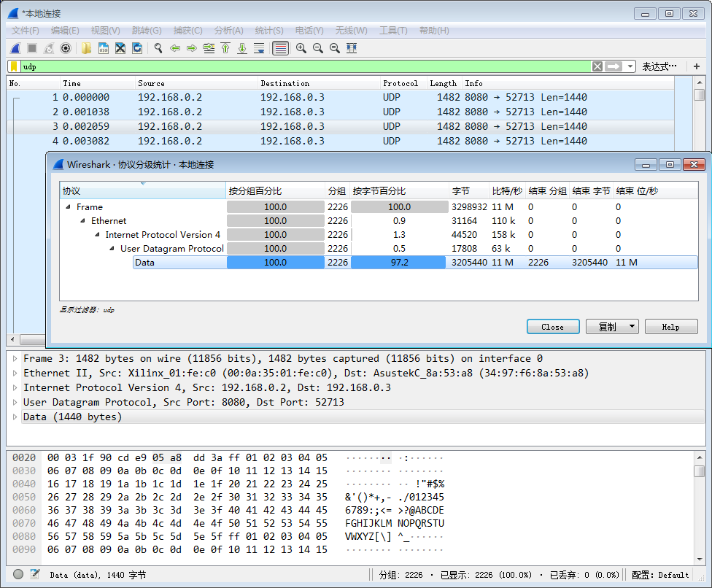This screenshot has width=712, height=588.
Task: Click the expert information status circle
Action: (x=18, y=574)
